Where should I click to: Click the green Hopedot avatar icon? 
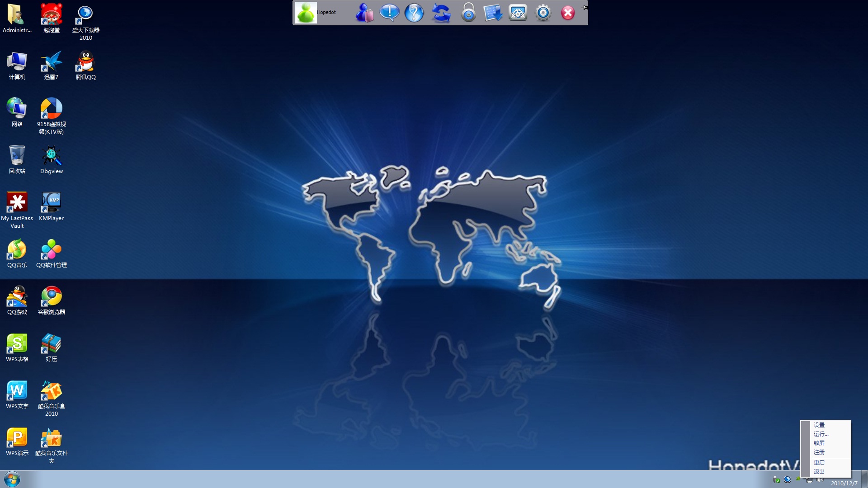307,13
